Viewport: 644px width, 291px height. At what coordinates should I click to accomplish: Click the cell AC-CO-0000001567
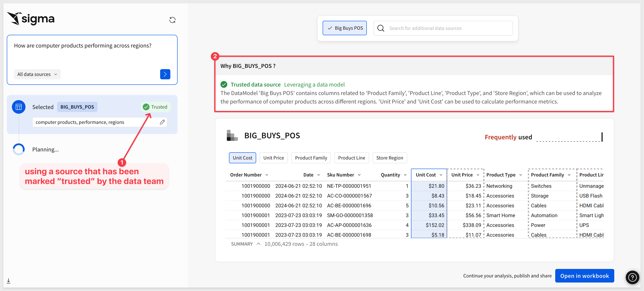tap(349, 196)
